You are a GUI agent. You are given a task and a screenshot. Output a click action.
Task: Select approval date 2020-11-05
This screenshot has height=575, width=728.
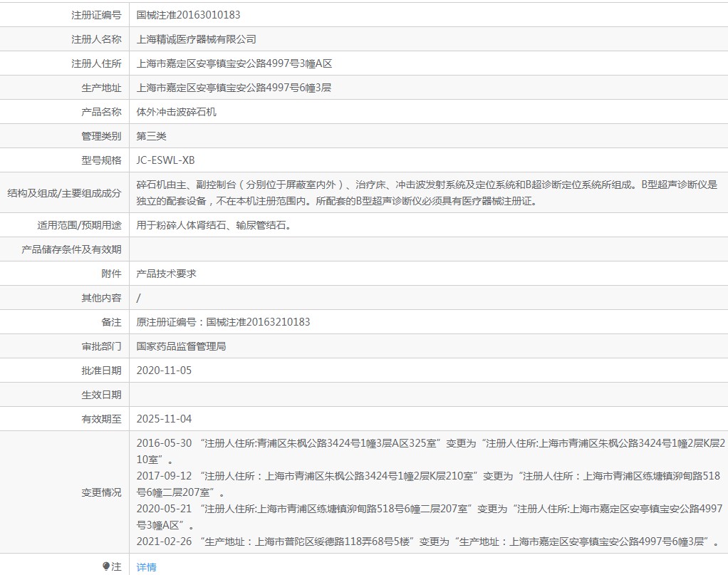(164, 371)
